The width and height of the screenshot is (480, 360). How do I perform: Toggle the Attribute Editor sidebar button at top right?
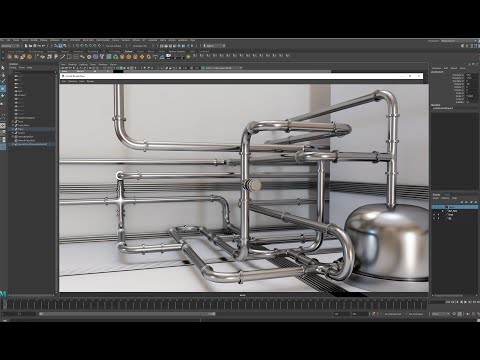click(x=471, y=46)
